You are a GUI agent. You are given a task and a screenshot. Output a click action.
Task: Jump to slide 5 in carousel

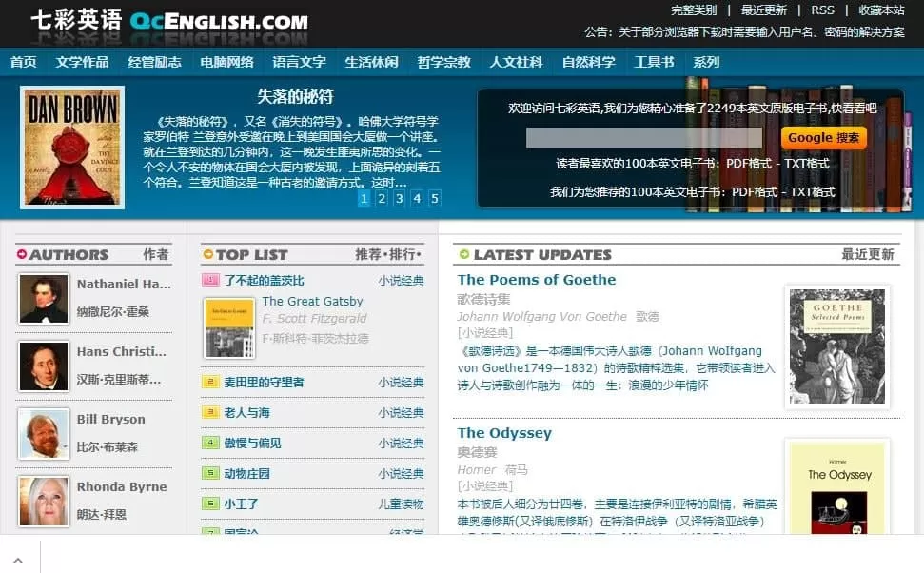pyautogui.click(x=435, y=198)
